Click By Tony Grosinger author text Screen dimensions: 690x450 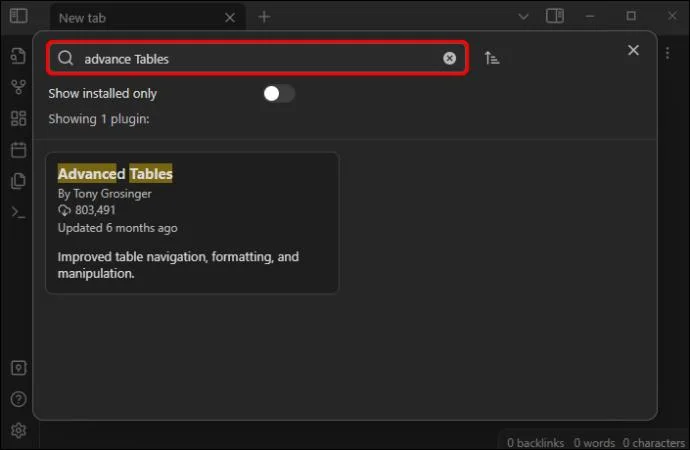[104, 194]
